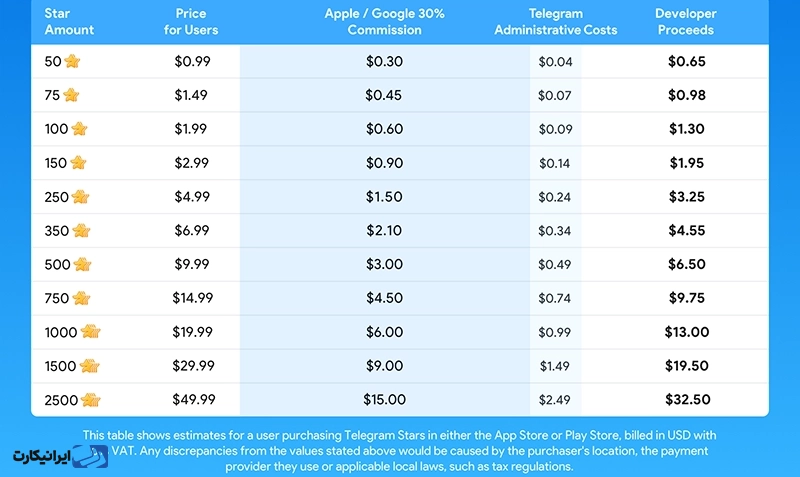800x477 pixels.
Task: Click the $32.50 developer proceeds value
Action: pyautogui.click(x=687, y=400)
